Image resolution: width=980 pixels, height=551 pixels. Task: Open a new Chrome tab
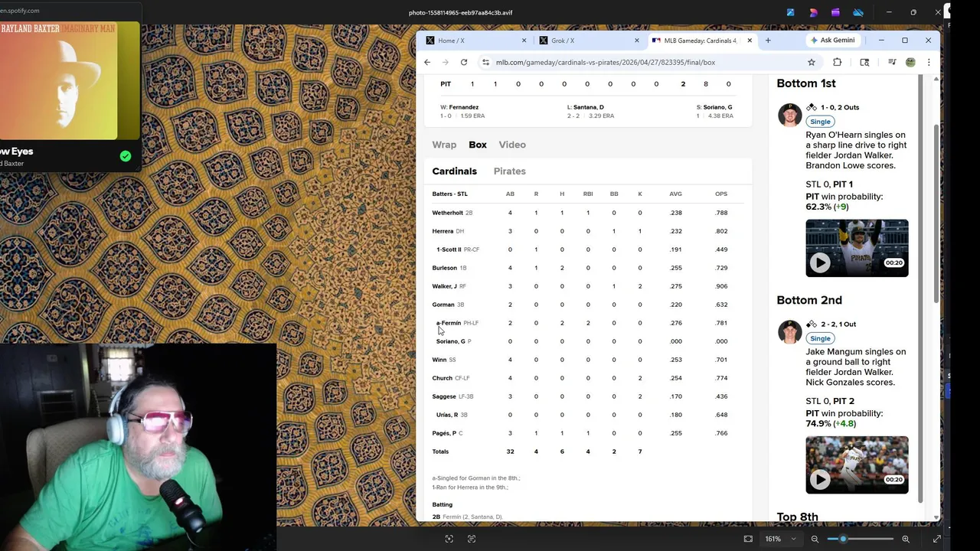point(768,41)
